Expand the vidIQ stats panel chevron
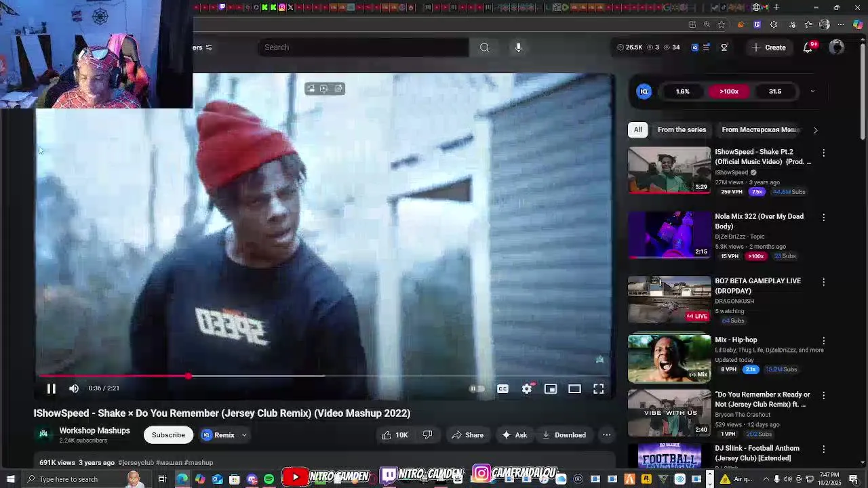This screenshot has height=488, width=868. tap(812, 91)
